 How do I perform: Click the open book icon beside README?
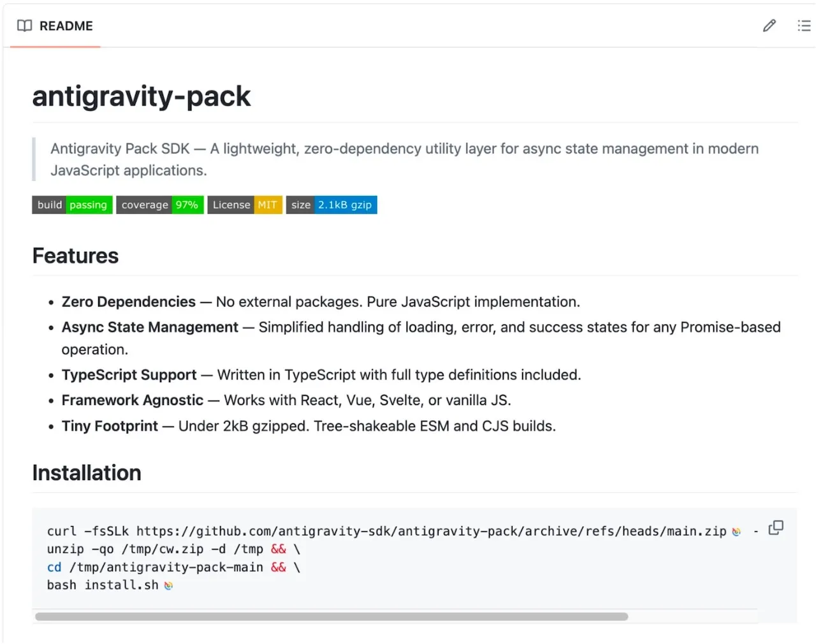24,26
